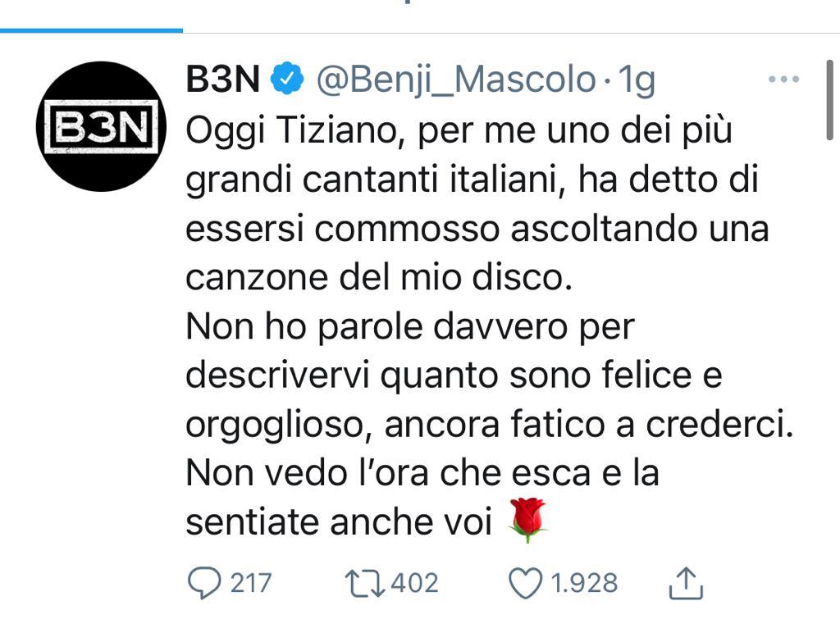This screenshot has width=840, height=619.
Task: Click the blue verified badge beside B3N
Action: pos(288,80)
